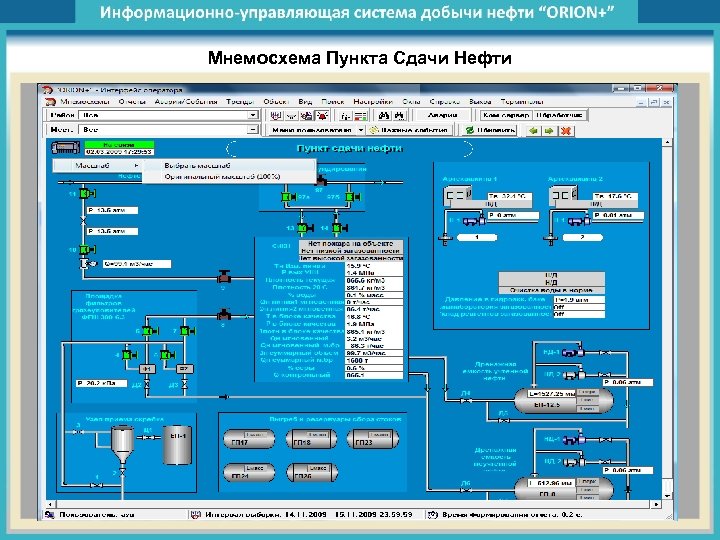Select green valve 13

(x=304, y=228)
